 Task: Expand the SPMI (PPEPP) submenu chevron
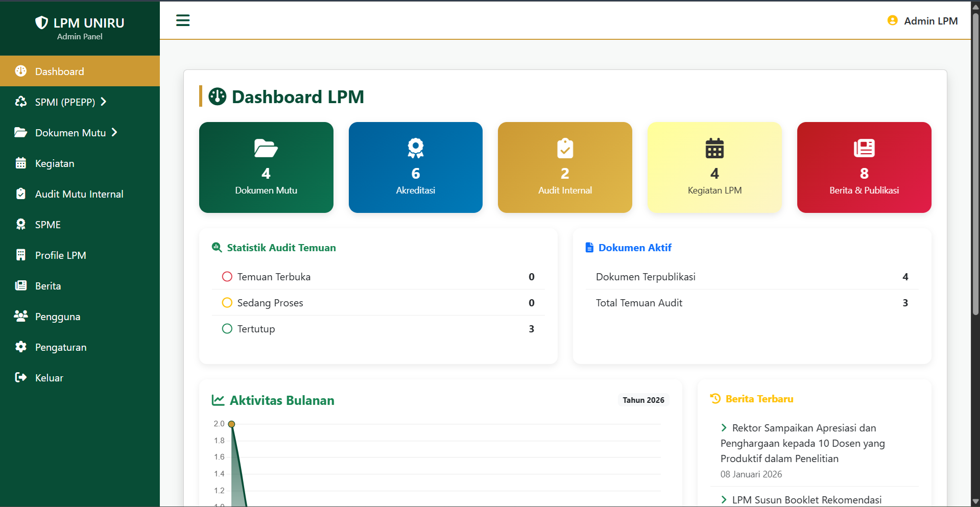pyautogui.click(x=104, y=102)
